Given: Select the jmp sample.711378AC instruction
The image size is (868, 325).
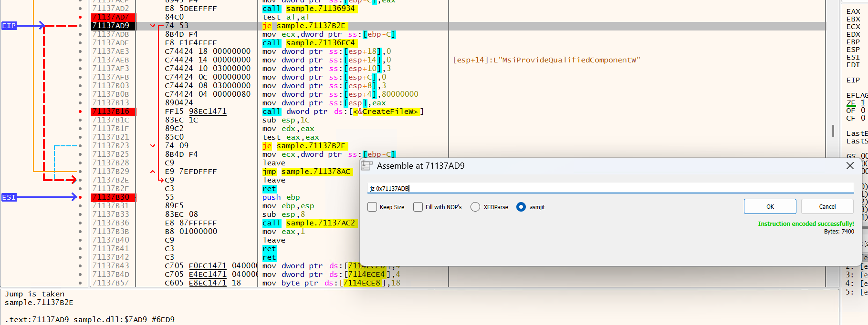Looking at the screenshot, I should click(x=306, y=172).
